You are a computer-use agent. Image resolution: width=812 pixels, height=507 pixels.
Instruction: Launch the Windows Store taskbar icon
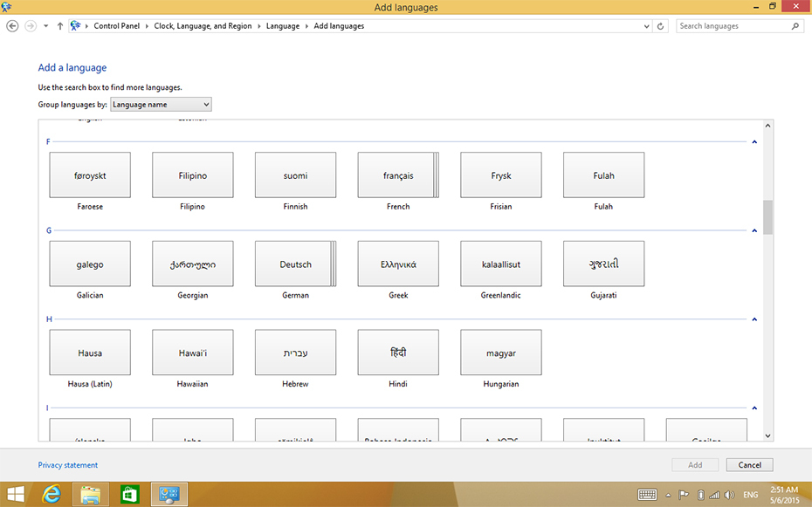129,494
